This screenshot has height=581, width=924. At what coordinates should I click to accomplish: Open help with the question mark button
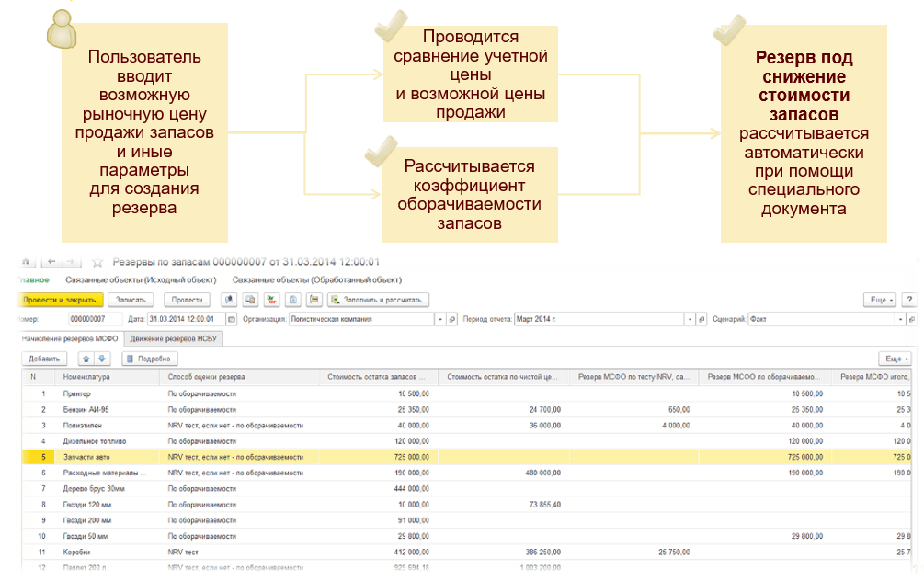click(x=909, y=300)
